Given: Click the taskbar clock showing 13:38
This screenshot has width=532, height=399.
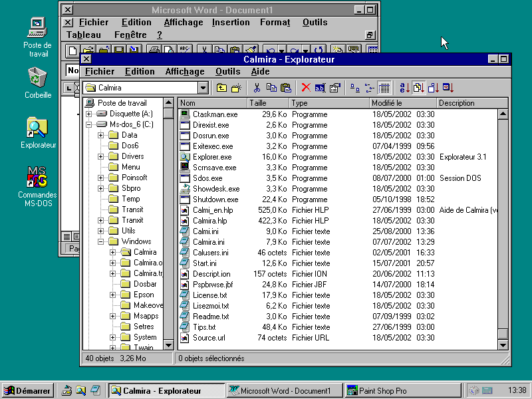Looking at the screenshot, I should click(517, 390).
